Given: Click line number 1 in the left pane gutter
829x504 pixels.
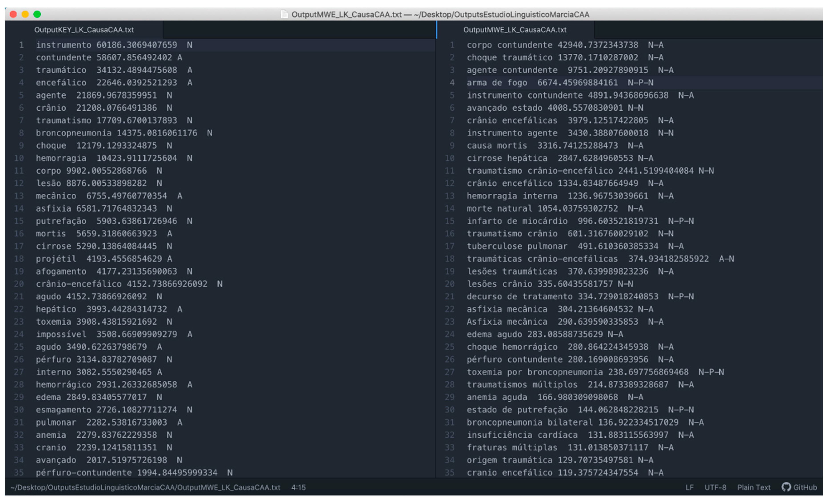Looking at the screenshot, I should pyautogui.click(x=21, y=45).
